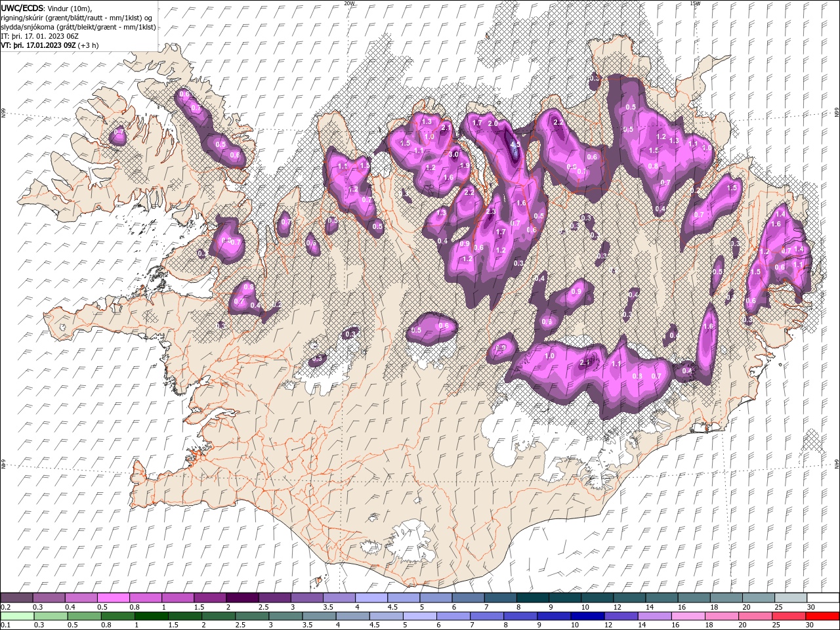Viewport: 840px width, 630px height.
Task: Click dark teal upper legend swatch starting at 8
Action: pyautogui.click(x=533, y=598)
